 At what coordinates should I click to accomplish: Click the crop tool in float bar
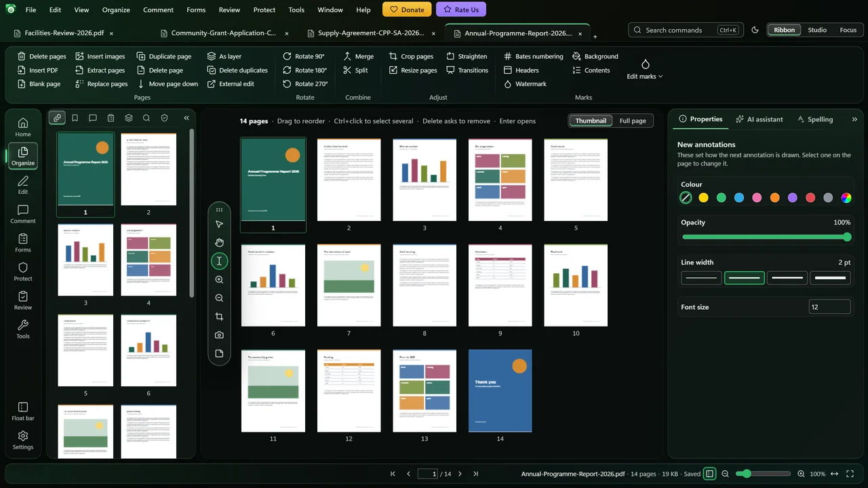click(219, 317)
